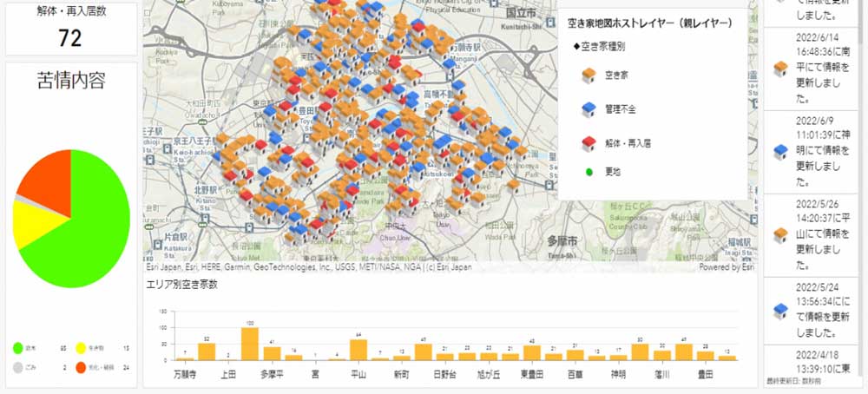Click the orange 空き家 house icon in legend
868x394 pixels.
[x=588, y=76]
